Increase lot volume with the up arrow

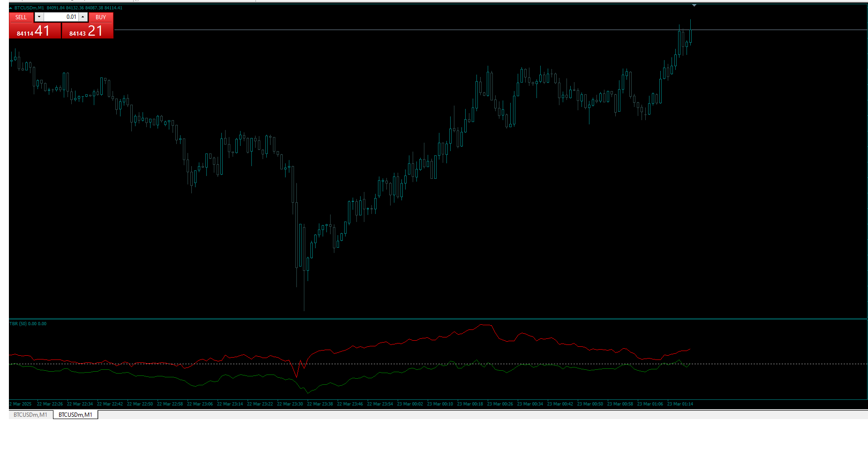pyautogui.click(x=83, y=17)
